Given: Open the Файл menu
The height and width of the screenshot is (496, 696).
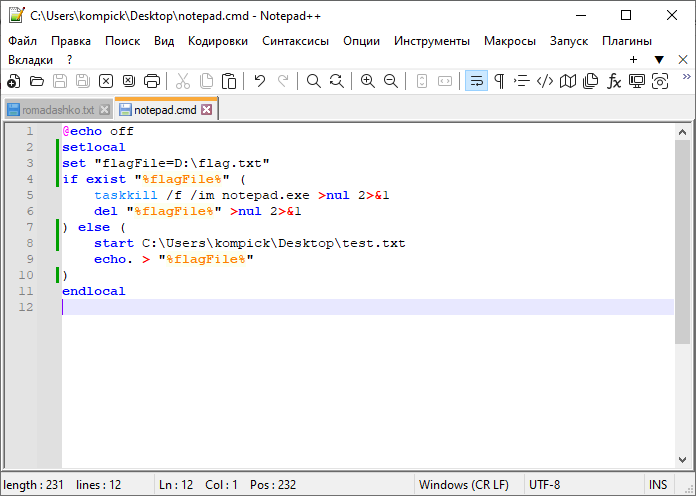Looking at the screenshot, I should coord(23,41).
